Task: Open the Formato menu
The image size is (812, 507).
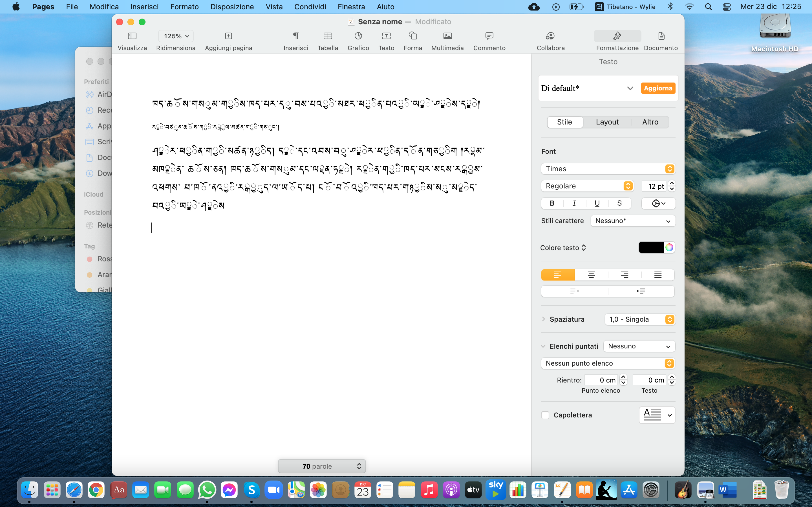Action: (x=184, y=7)
